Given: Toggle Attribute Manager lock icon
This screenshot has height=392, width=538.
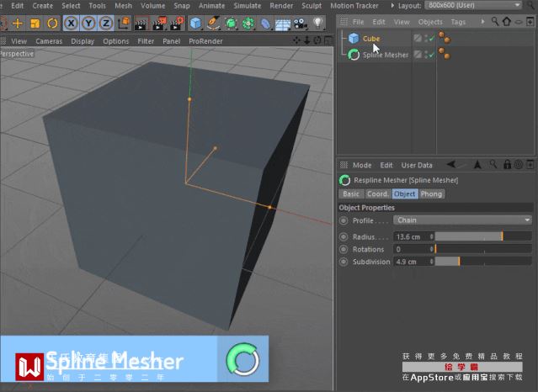Looking at the screenshot, I should click(x=507, y=165).
